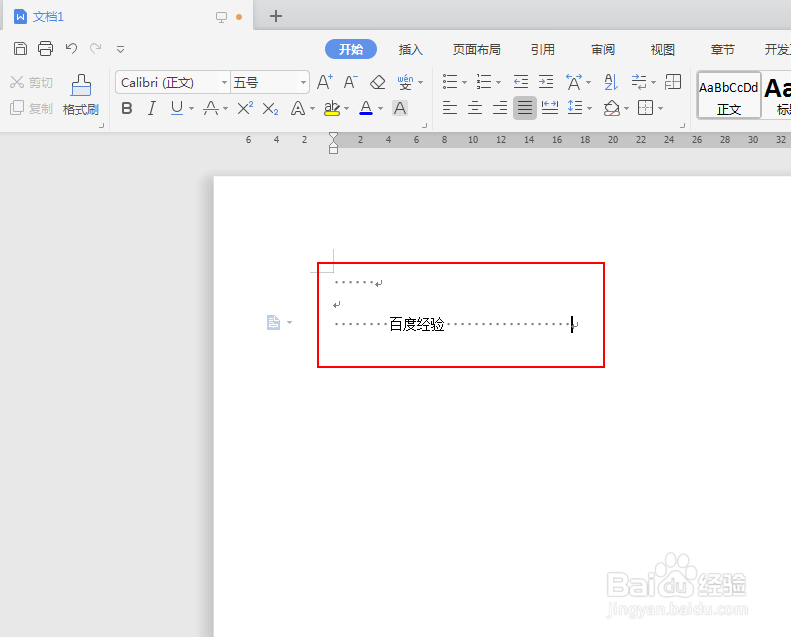Click the paragraph shading bucket icon

(x=611, y=108)
